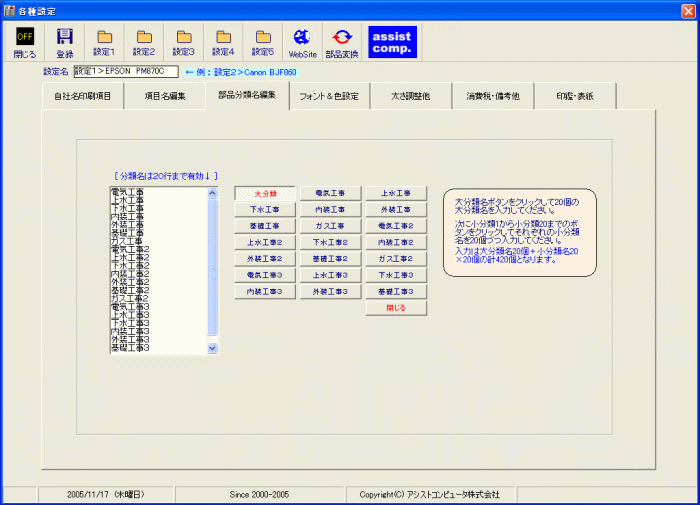Open the 設定5 folder icon

point(263,43)
